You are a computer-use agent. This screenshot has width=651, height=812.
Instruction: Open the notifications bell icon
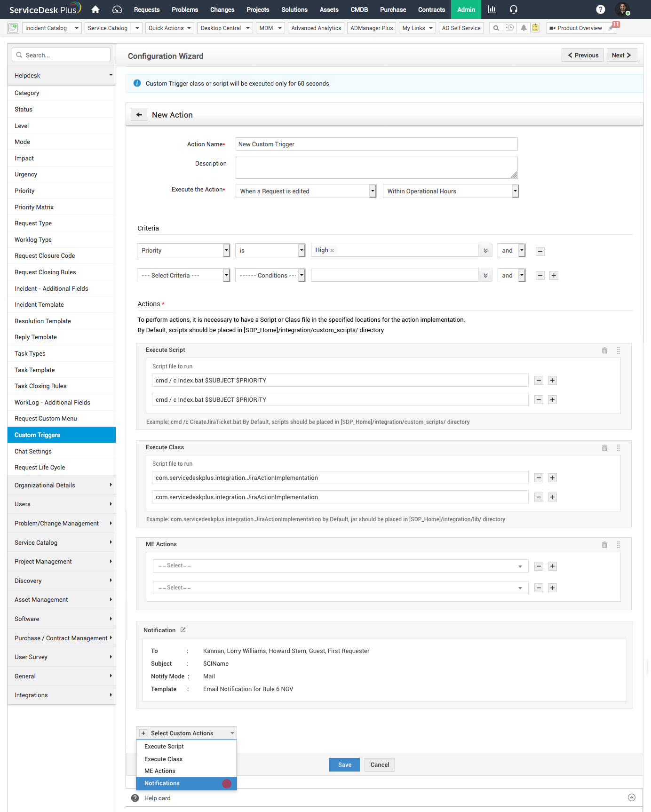click(x=523, y=28)
